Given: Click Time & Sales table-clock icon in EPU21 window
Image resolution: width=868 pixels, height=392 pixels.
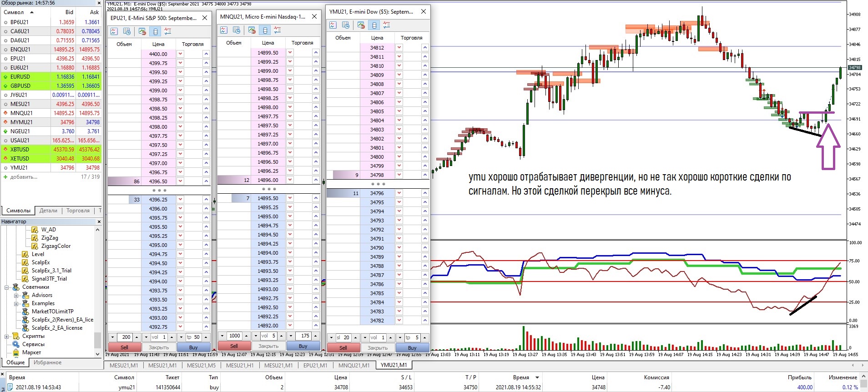Looking at the screenshot, I should tap(127, 31).
